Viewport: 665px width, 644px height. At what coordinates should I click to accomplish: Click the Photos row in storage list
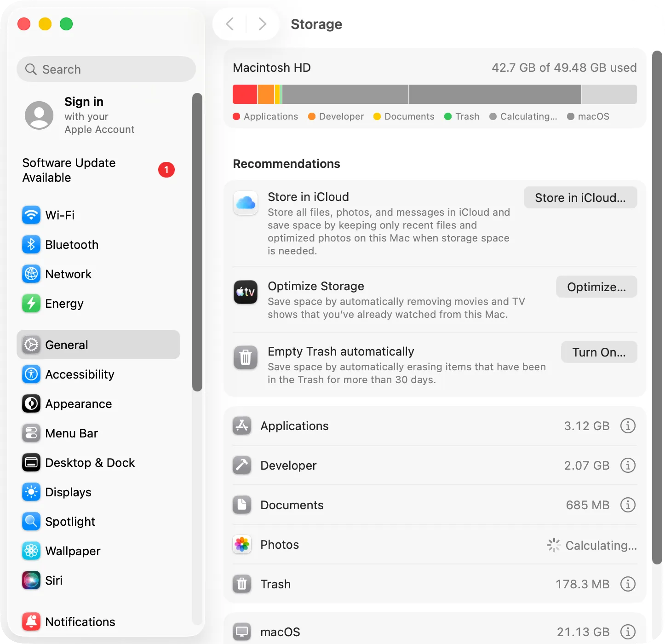click(435, 545)
